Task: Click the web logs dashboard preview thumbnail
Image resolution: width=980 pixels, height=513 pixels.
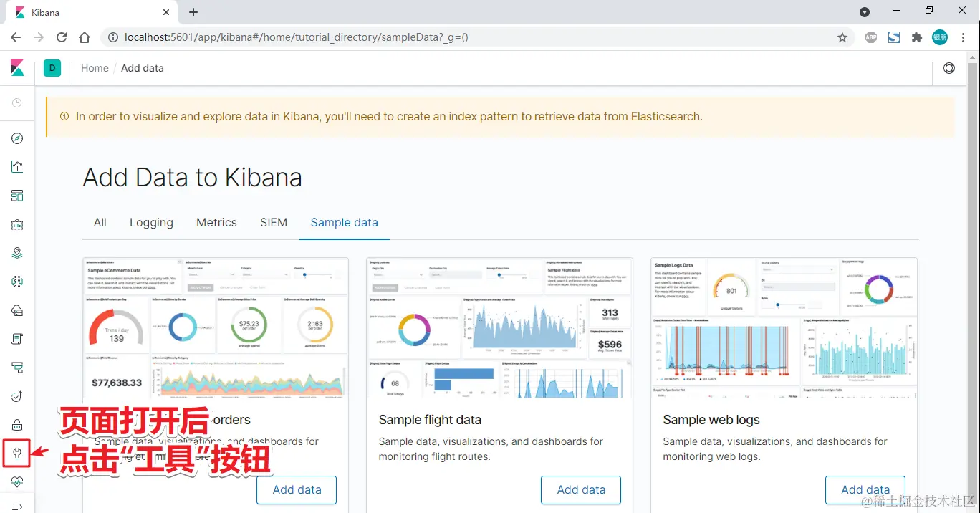Action: click(x=784, y=328)
